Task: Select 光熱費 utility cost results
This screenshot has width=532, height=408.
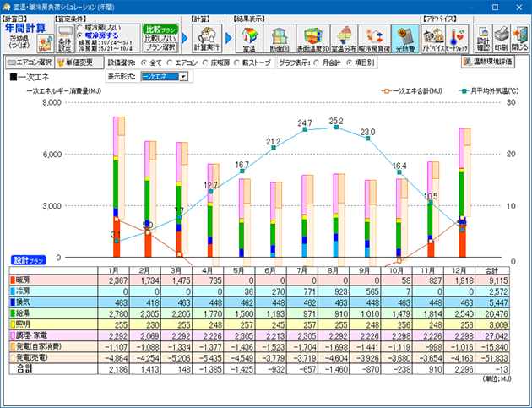Action: pos(405,38)
